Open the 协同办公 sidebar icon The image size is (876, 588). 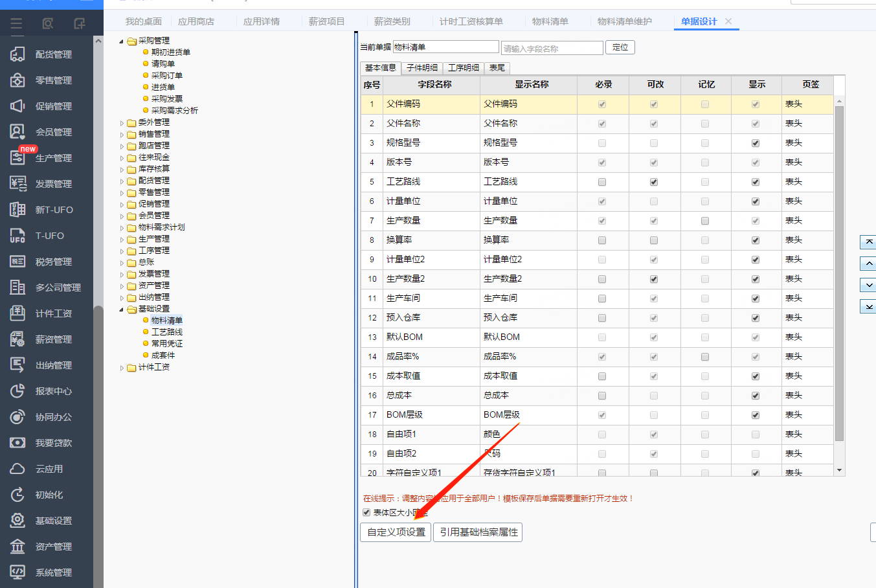[17, 417]
